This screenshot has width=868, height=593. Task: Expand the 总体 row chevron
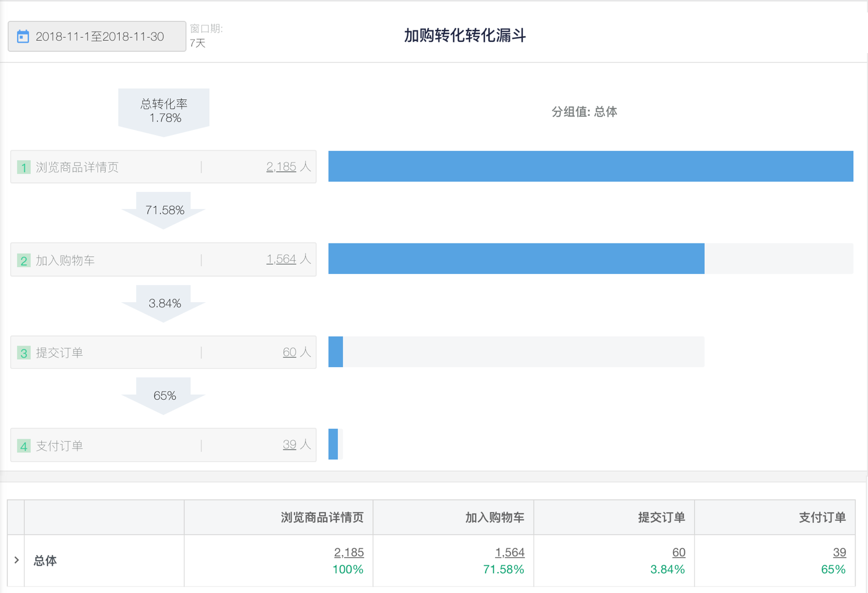click(x=16, y=560)
